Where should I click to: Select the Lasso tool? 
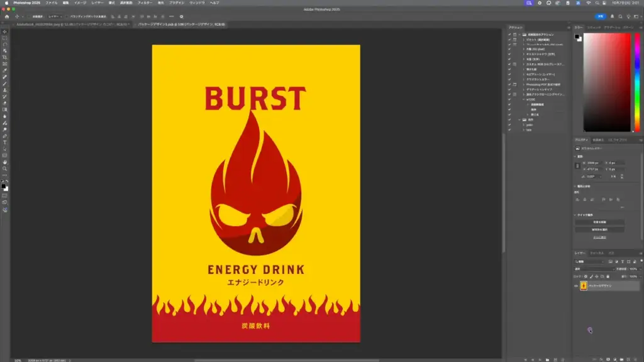5,44
